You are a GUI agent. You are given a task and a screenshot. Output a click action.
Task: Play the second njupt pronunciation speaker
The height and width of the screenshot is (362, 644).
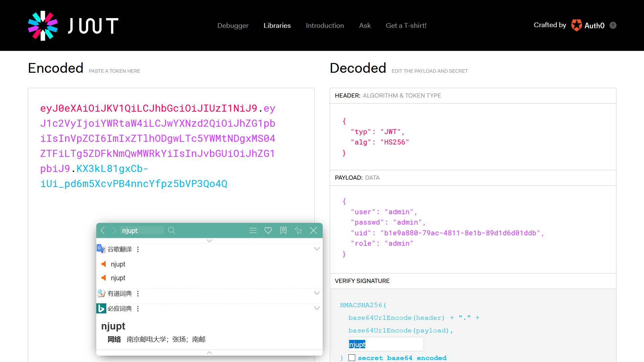click(104, 278)
